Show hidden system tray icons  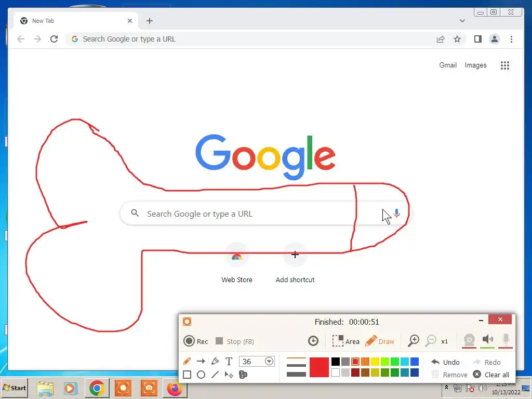[446, 388]
